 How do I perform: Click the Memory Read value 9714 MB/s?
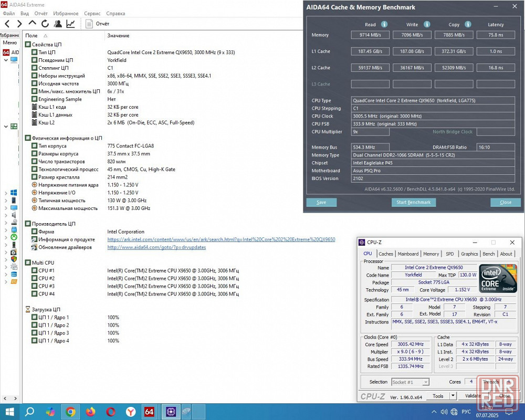tap(370, 35)
